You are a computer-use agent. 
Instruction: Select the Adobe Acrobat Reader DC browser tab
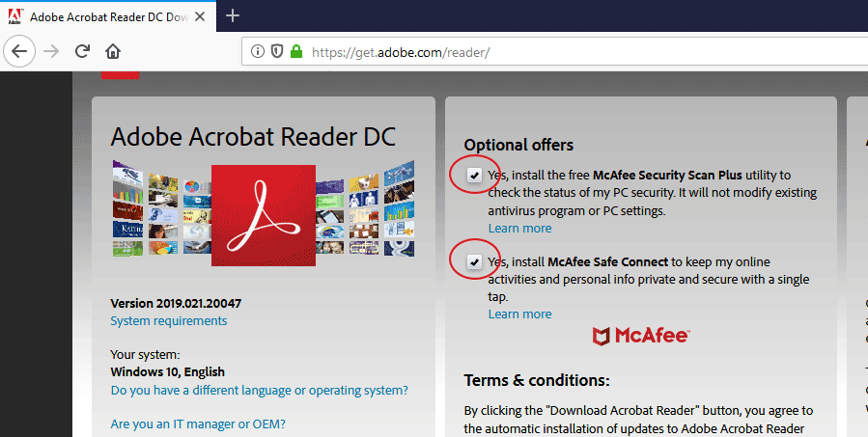coord(108,16)
